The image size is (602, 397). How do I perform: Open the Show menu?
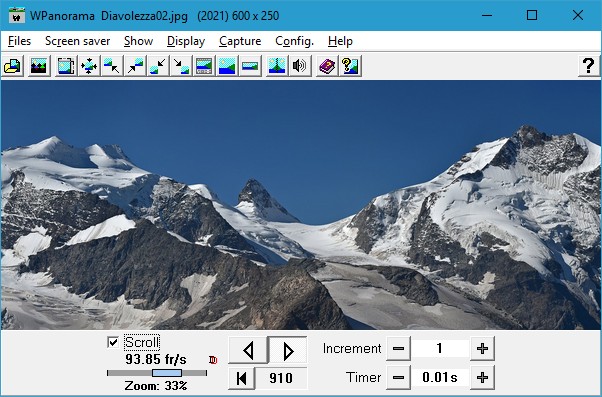click(x=139, y=41)
